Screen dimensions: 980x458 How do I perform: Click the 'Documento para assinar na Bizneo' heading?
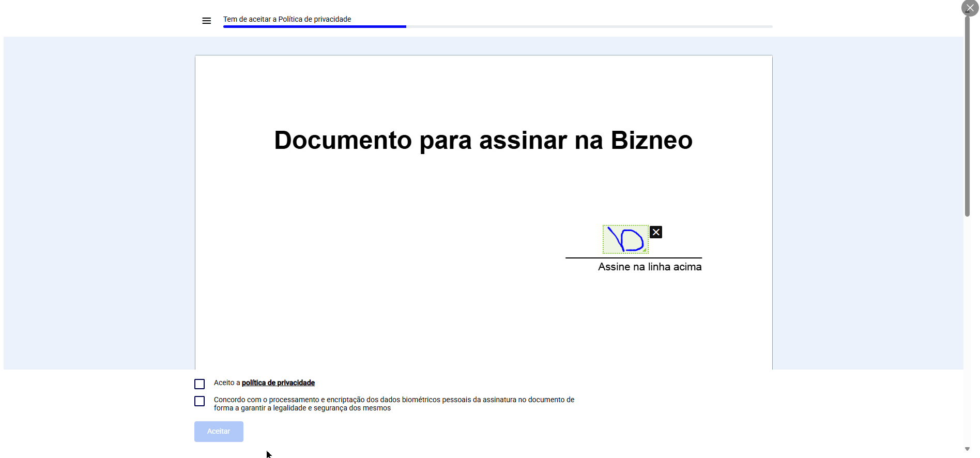483,140
